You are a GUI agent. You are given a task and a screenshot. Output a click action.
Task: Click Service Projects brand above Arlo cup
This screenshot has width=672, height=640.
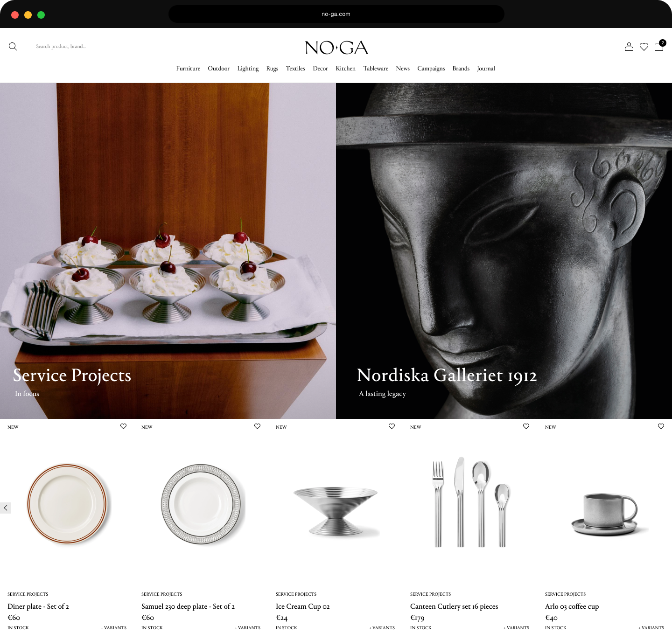pos(565,594)
